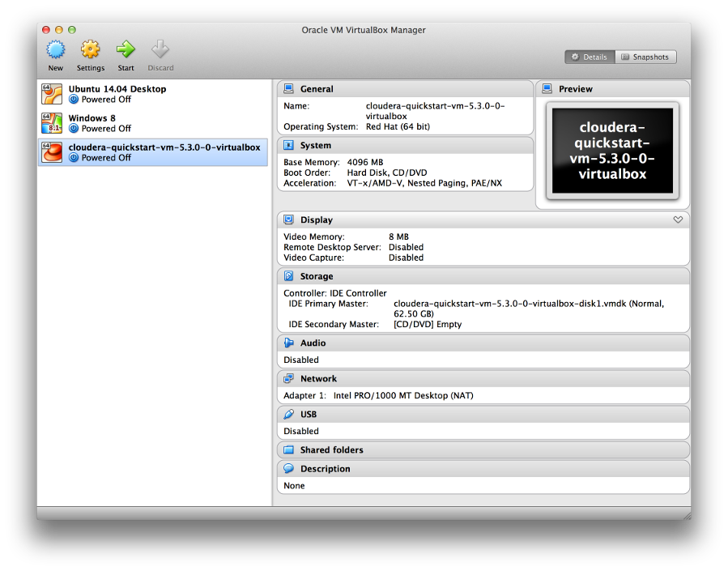Click the Ubuntu 14.04 Desktop OS icon
The height and width of the screenshot is (571, 728).
pyautogui.click(x=52, y=94)
